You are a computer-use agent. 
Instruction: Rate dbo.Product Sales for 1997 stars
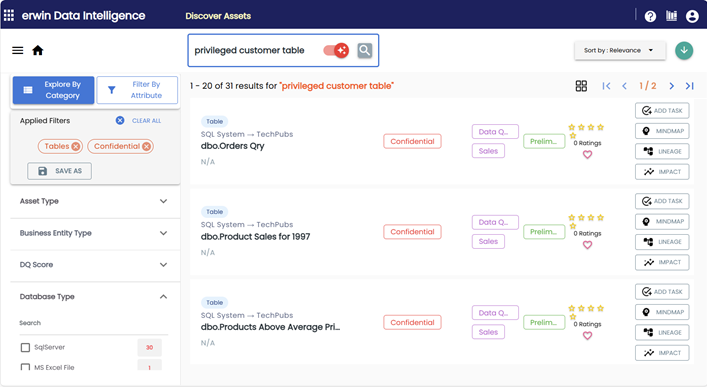click(586, 221)
